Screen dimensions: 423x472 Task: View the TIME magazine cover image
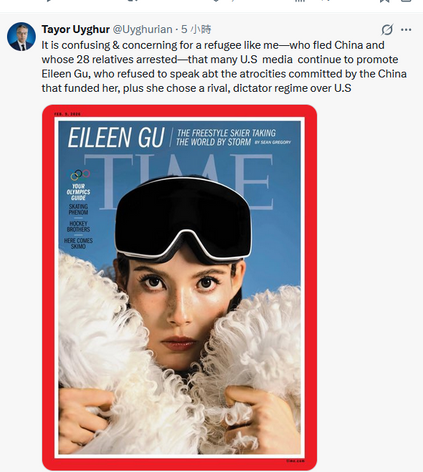point(179,287)
